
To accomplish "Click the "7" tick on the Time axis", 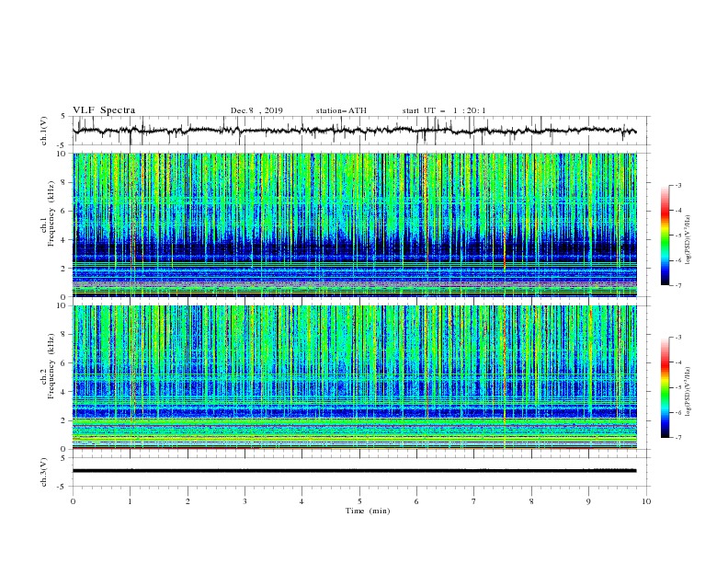I will [474, 501].
